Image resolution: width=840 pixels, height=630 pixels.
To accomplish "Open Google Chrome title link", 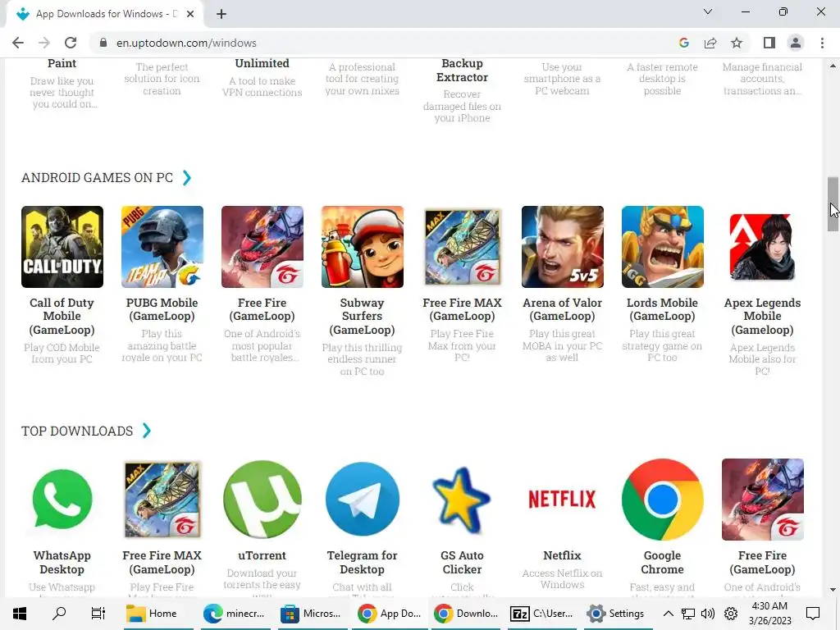I will pyautogui.click(x=662, y=563).
